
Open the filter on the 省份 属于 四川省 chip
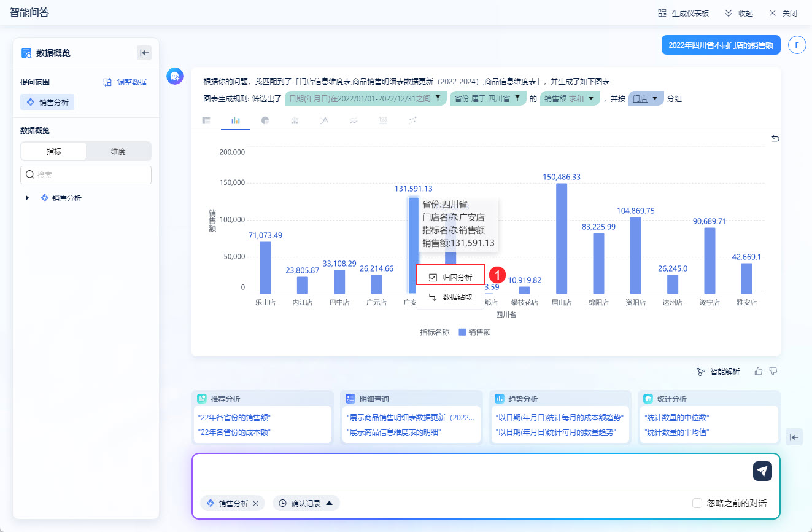(517, 98)
